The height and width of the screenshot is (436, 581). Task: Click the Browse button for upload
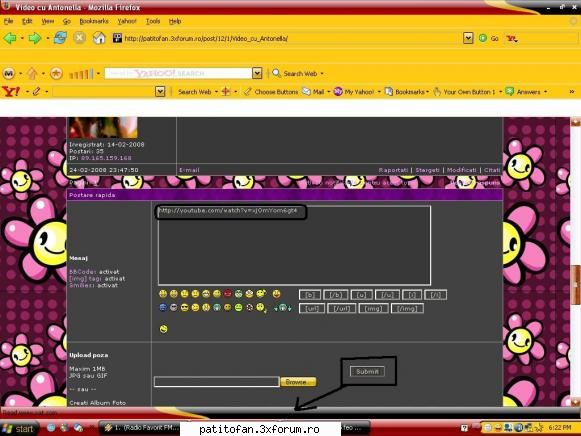(x=298, y=382)
